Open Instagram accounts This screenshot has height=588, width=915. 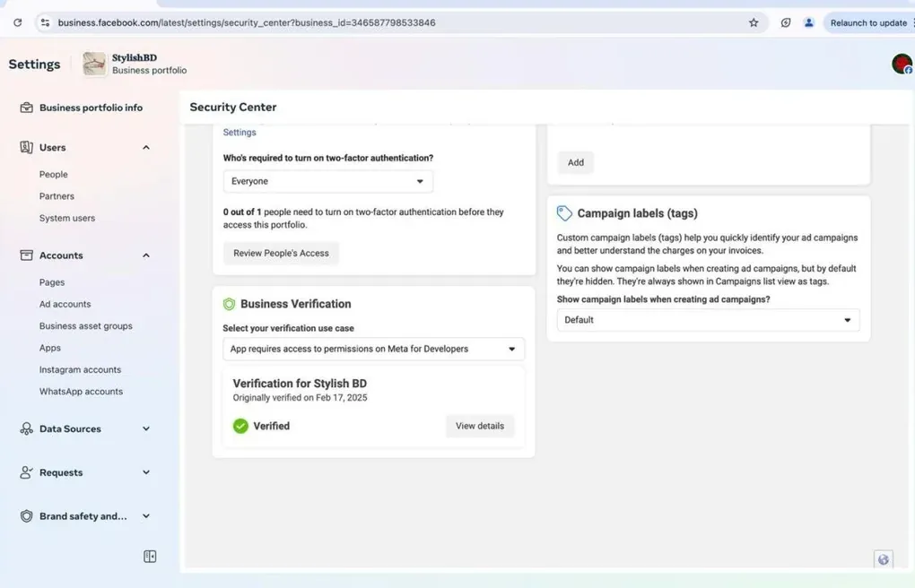coord(80,369)
